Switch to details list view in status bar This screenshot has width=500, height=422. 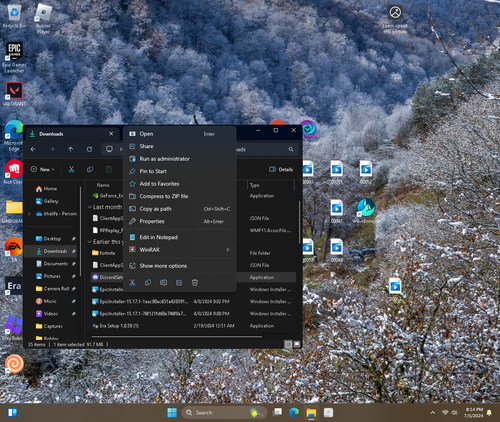pos(288,344)
